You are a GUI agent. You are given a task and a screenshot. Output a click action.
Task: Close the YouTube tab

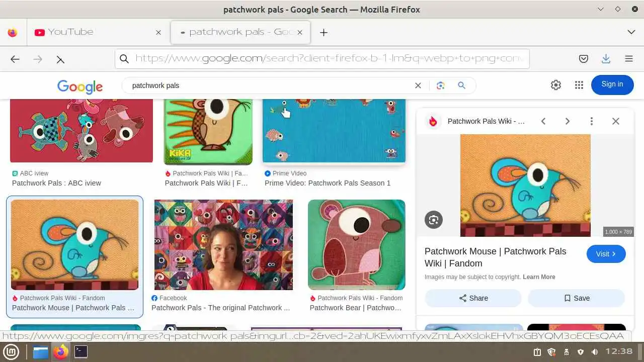click(158, 32)
